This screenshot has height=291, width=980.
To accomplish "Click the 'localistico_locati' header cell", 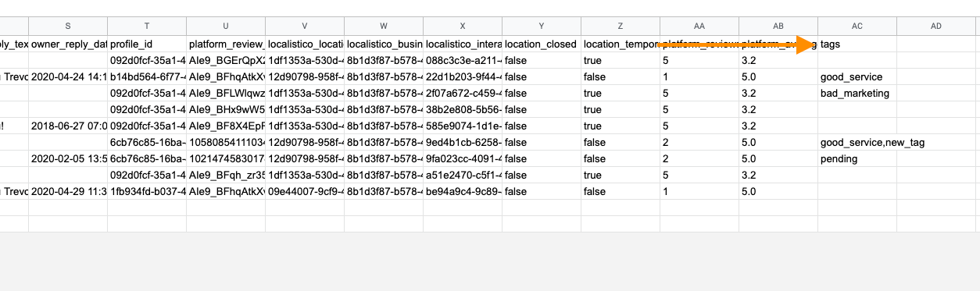I will pos(305,44).
